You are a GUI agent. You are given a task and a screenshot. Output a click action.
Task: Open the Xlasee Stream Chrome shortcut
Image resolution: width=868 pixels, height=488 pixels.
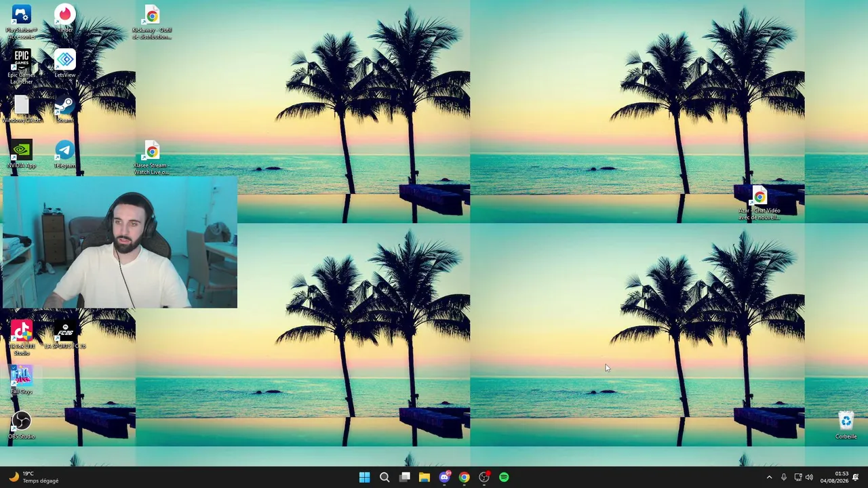click(x=152, y=158)
